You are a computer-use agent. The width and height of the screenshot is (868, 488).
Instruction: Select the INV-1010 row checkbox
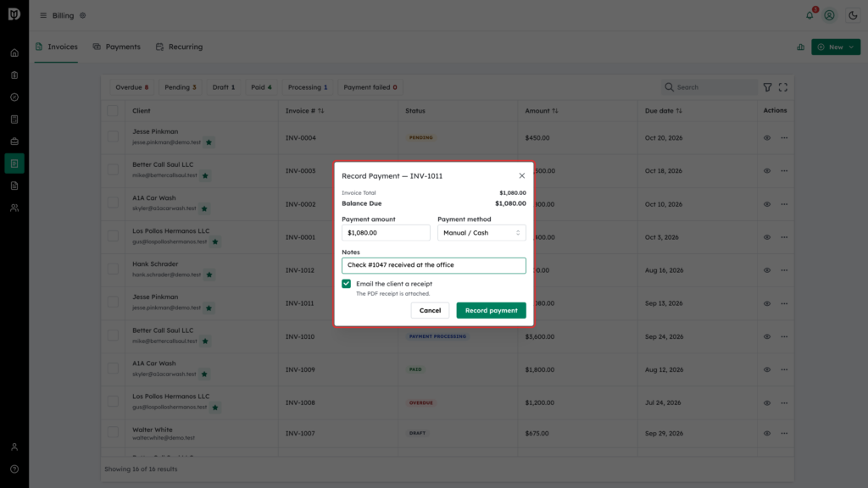tap(113, 335)
